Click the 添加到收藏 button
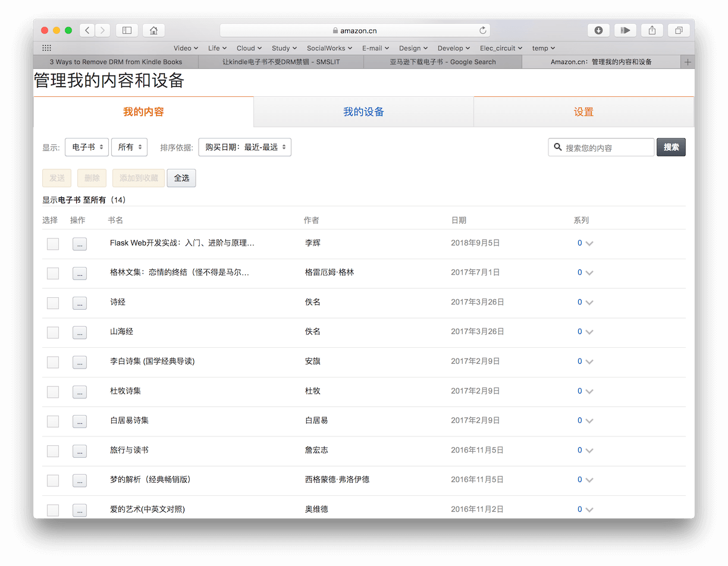 pos(139,178)
